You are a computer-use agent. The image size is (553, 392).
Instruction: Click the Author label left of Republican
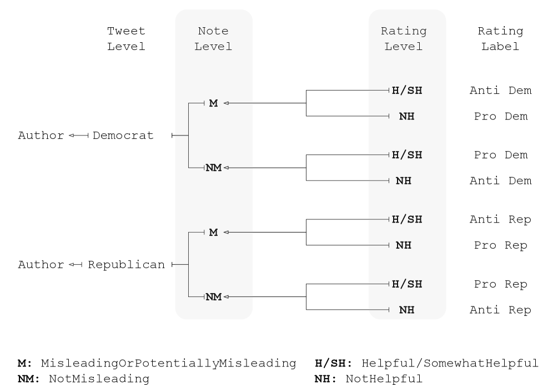point(41,264)
